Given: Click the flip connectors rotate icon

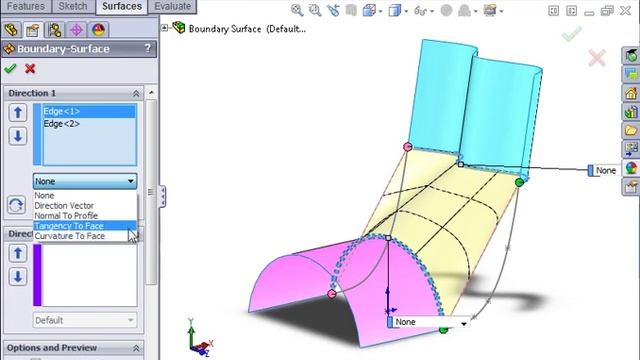Looking at the screenshot, I should click(x=16, y=205).
